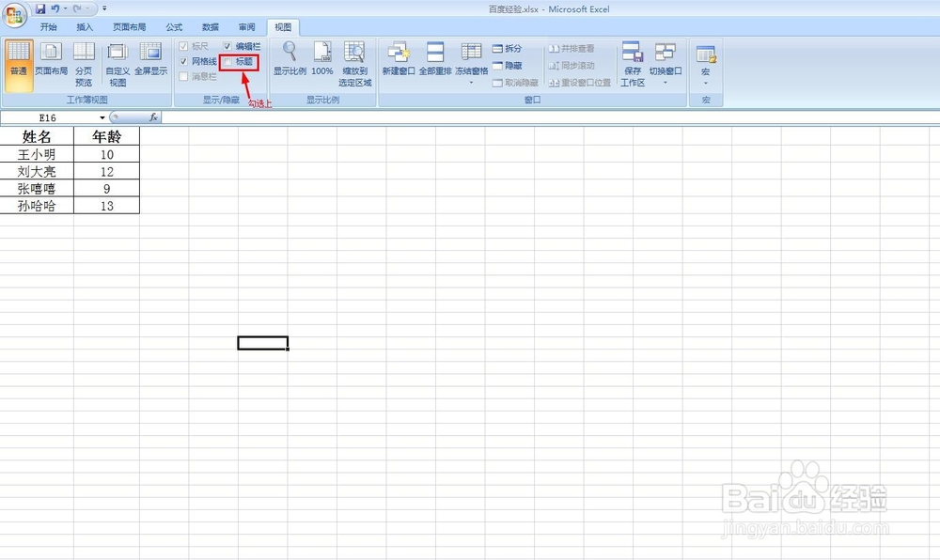Open the 公式 Formulas tab

pos(175,27)
